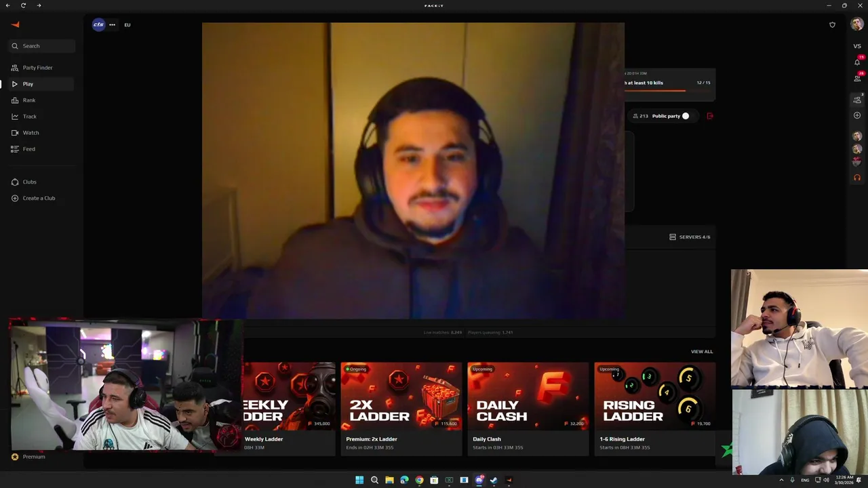Open Discord from the taskbar
Image resolution: width=868 pixels, height=488 pixels.
(479, 480)
